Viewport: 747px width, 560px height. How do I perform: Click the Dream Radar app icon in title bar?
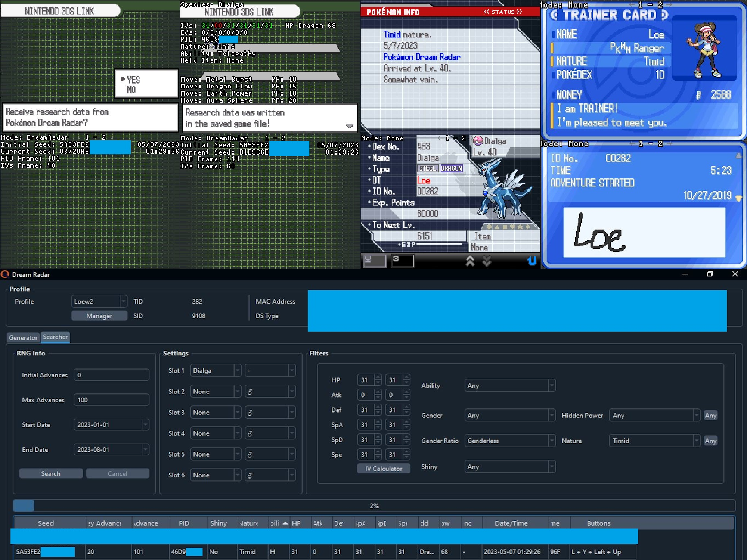(x=5, y=274)
